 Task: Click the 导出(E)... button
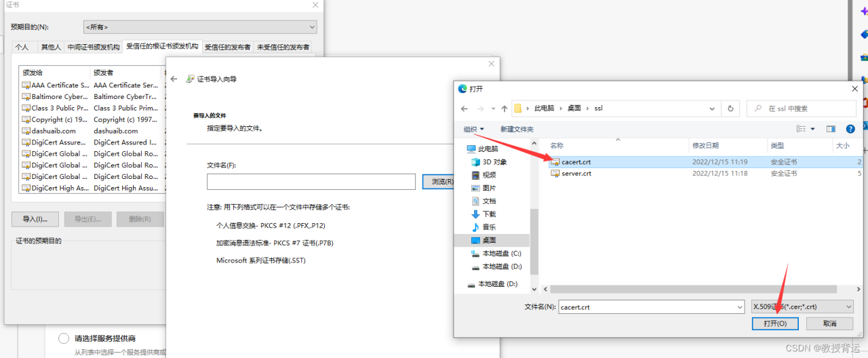click(x=87, y=219)
